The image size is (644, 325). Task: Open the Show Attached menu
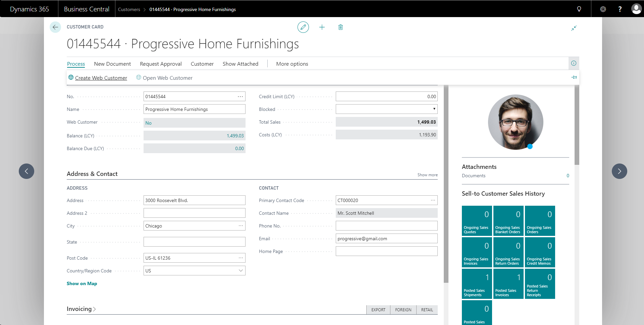(x=240, y=64)
